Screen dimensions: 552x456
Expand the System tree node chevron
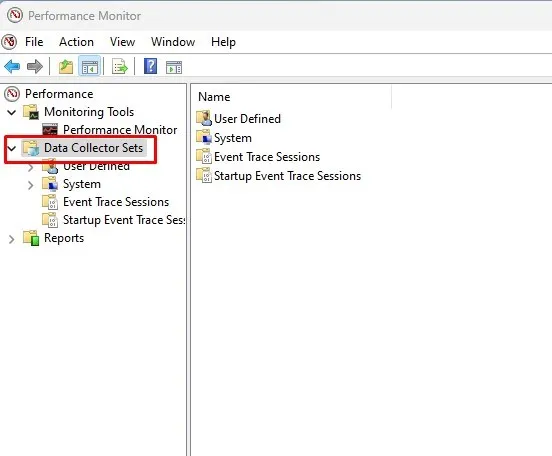[x=31, y=185]
